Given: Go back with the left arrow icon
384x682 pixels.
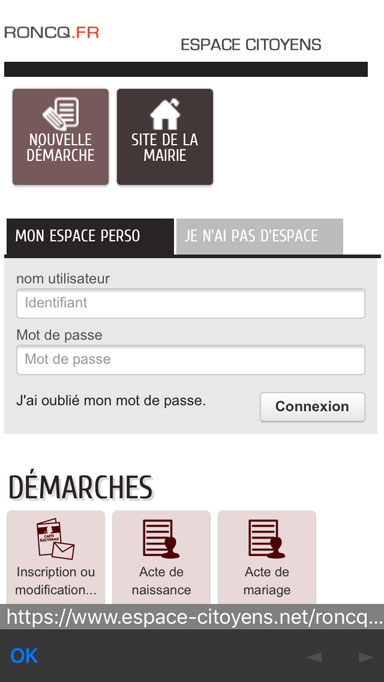Looking at the screenshot, I should point(314,657).
